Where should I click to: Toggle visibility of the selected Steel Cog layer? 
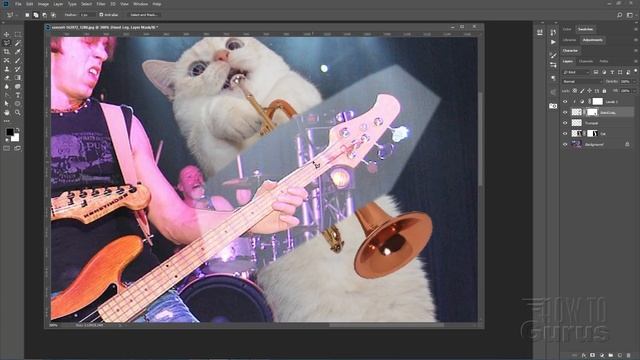click(x=565, y=112)
